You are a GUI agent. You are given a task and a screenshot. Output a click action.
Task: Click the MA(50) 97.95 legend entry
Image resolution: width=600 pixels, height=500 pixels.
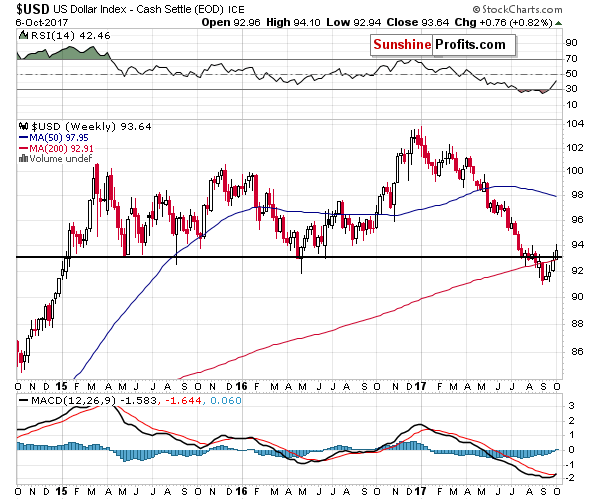point(59,138)
